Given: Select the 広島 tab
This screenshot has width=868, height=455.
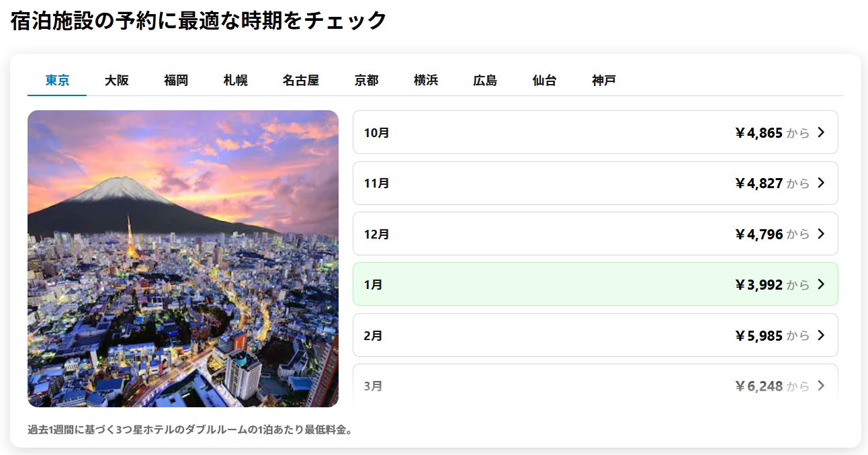Looking at the screenshot, I should point(485,81).
